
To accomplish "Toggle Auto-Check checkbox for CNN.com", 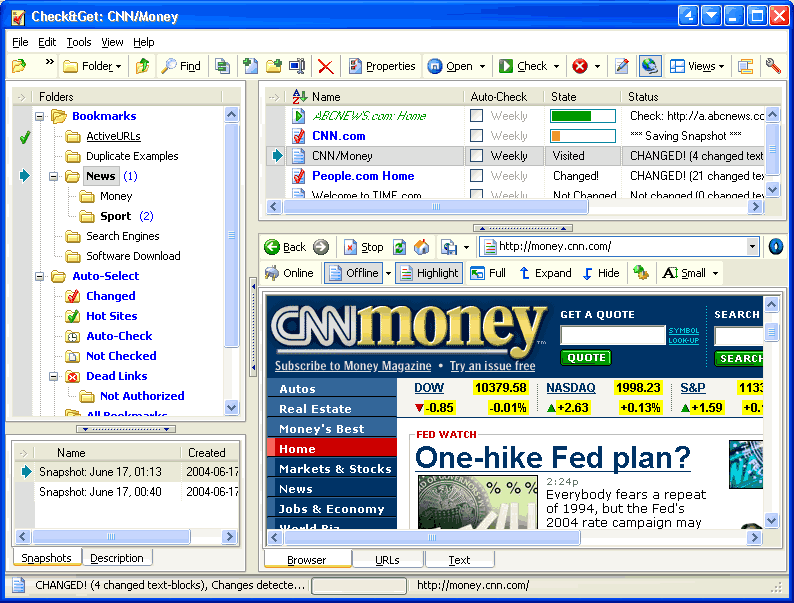I will pyautogui.click(x=477, y=136).
